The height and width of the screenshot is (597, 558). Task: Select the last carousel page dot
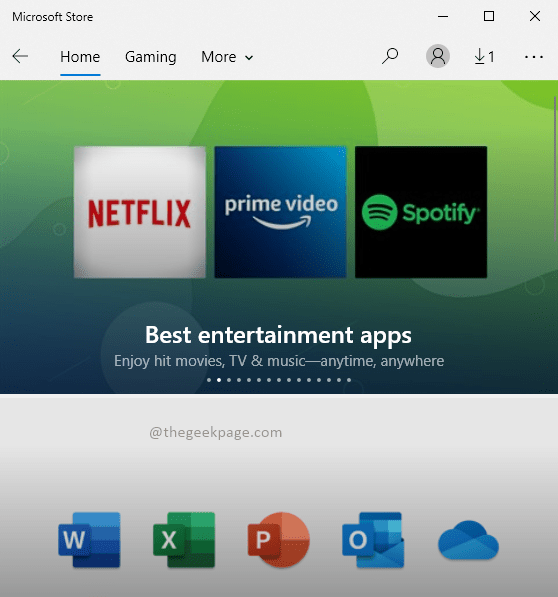(349, 380)
